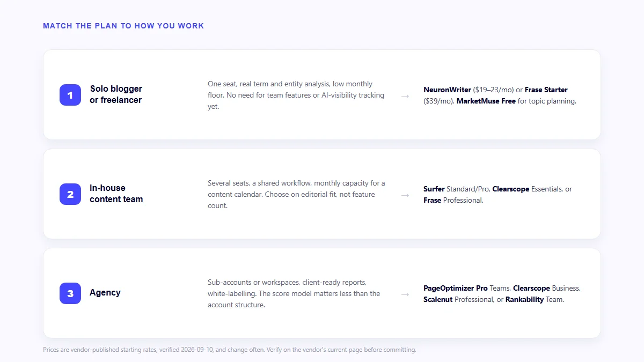Click the 'One seat, real term' description
Image resolution: width=644 pixels, height=362 pixels.
[x=296, y=95]
